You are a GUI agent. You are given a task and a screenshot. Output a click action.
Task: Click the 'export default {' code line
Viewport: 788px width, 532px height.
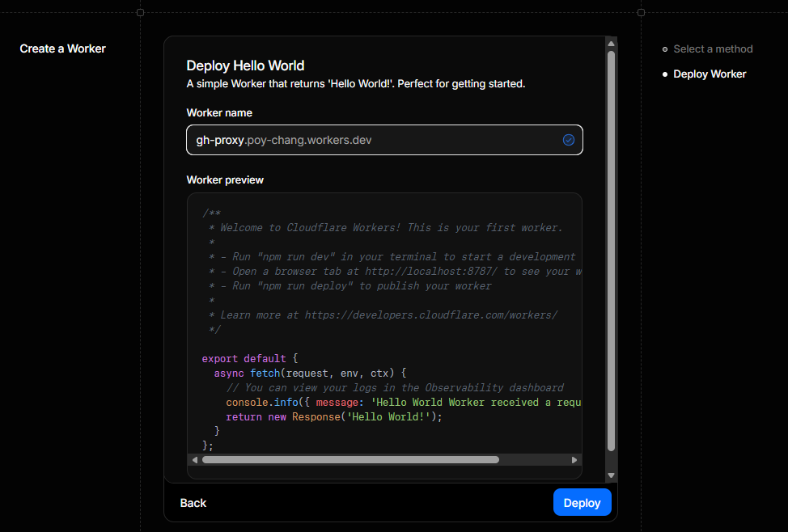pos(250,359)
